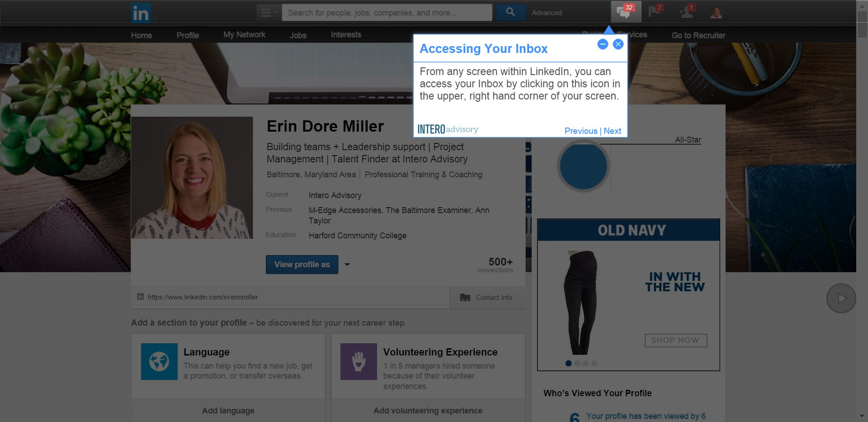
Task: Click the All-Star profile strength label
Action: coord(688,140)
